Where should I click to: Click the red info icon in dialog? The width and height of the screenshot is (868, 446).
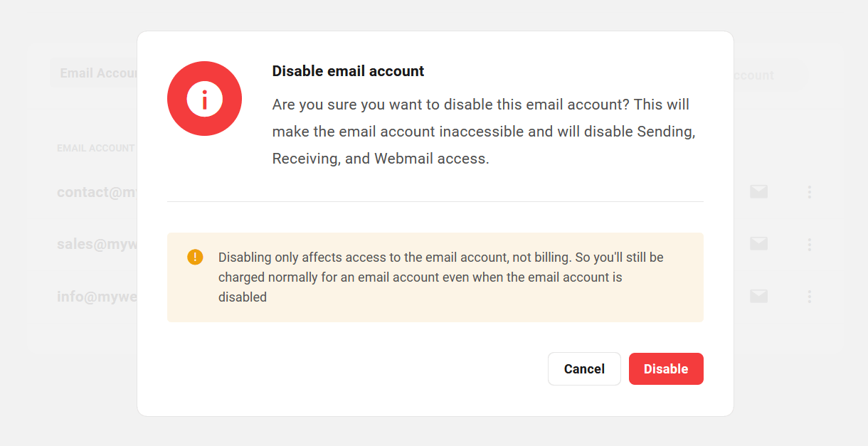[204, 98]
